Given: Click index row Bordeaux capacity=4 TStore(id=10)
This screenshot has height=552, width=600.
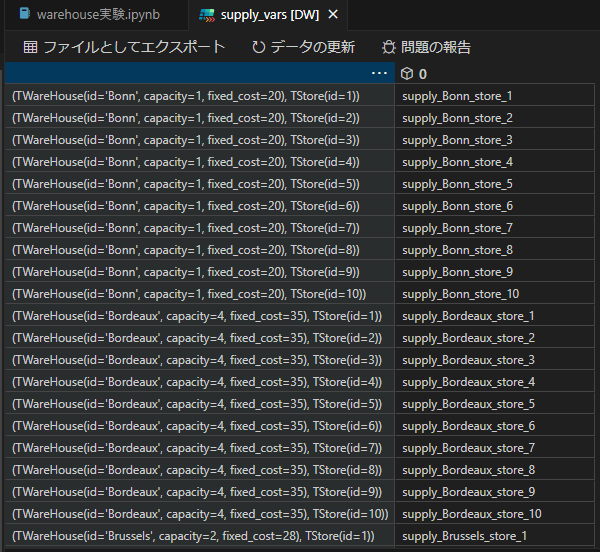Looking at the screenshot, I should click(x=200, y=514).
